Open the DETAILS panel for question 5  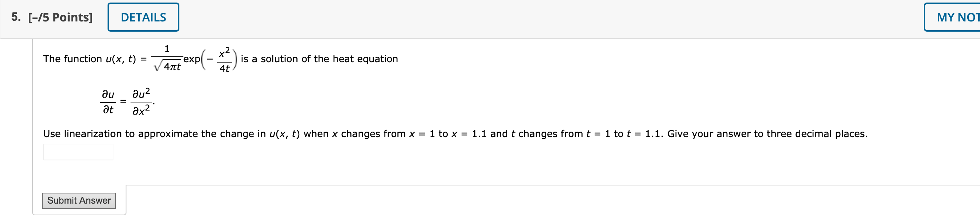coord(143,17)
